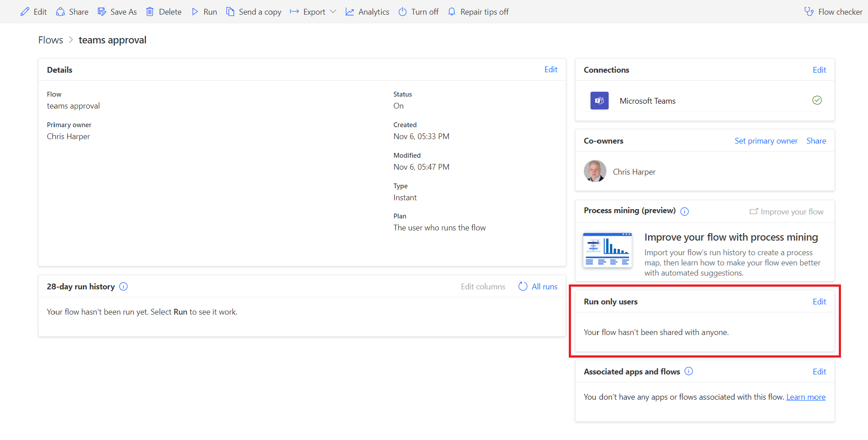Click Chris Harper's avatar under Co-owners
This screenshot has height=440, width=868.
[595, 171]
